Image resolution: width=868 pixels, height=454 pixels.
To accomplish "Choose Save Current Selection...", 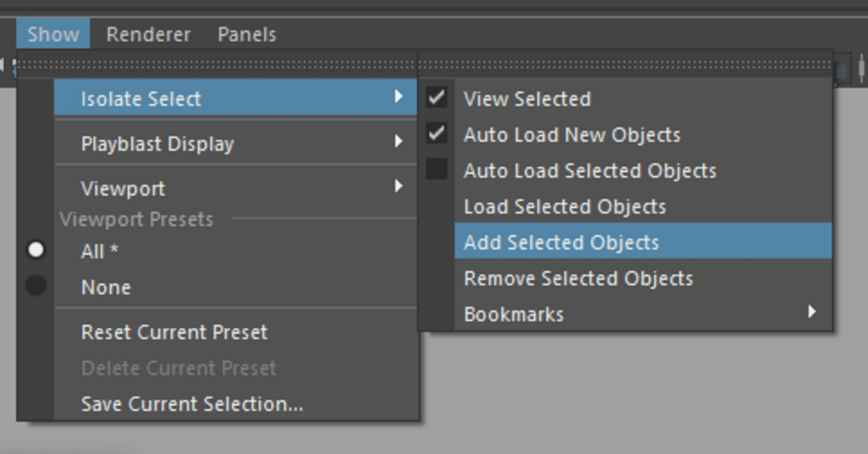I will click(192, 404).
